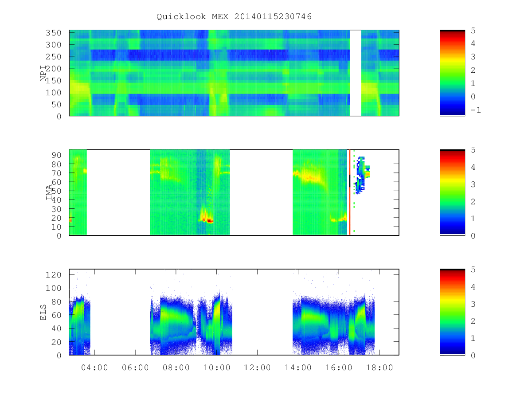
Task: Click the NPI panel's color scale bar
Action: tap(452, 73)
